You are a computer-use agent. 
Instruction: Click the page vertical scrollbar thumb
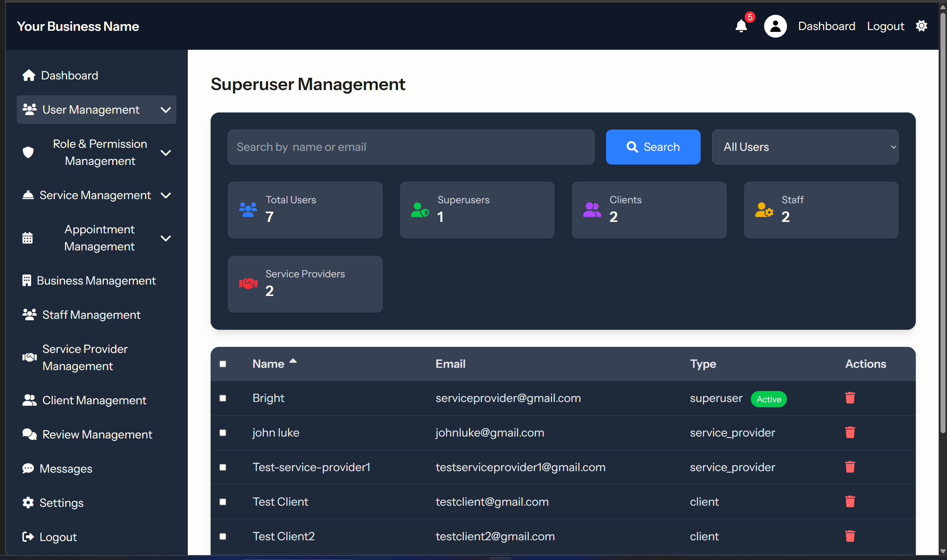point(942,223)
